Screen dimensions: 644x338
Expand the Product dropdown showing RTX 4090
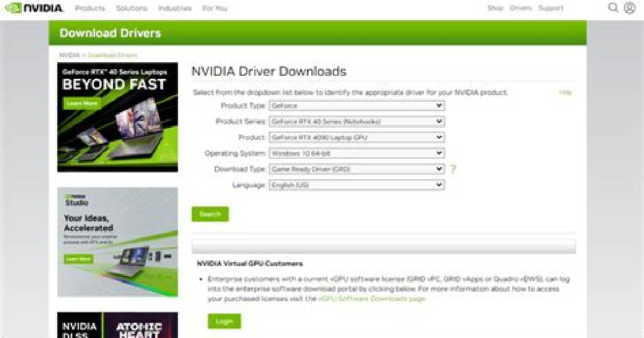[x=357, y=137]
